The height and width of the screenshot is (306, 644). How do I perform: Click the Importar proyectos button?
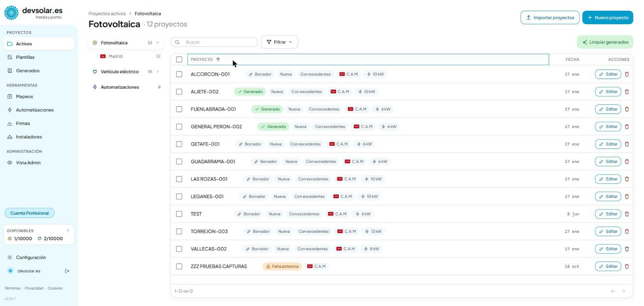click(550, 18)
